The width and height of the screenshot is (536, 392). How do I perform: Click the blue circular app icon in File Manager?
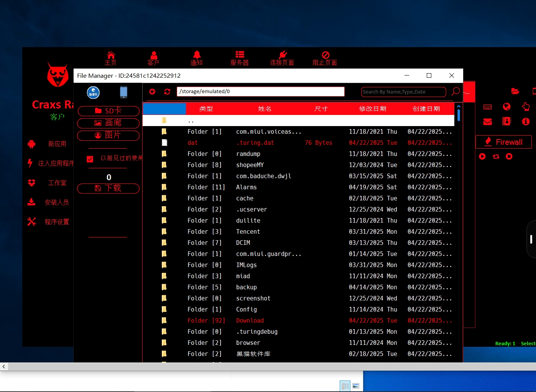pyautogui.click(x=93, y=92)
